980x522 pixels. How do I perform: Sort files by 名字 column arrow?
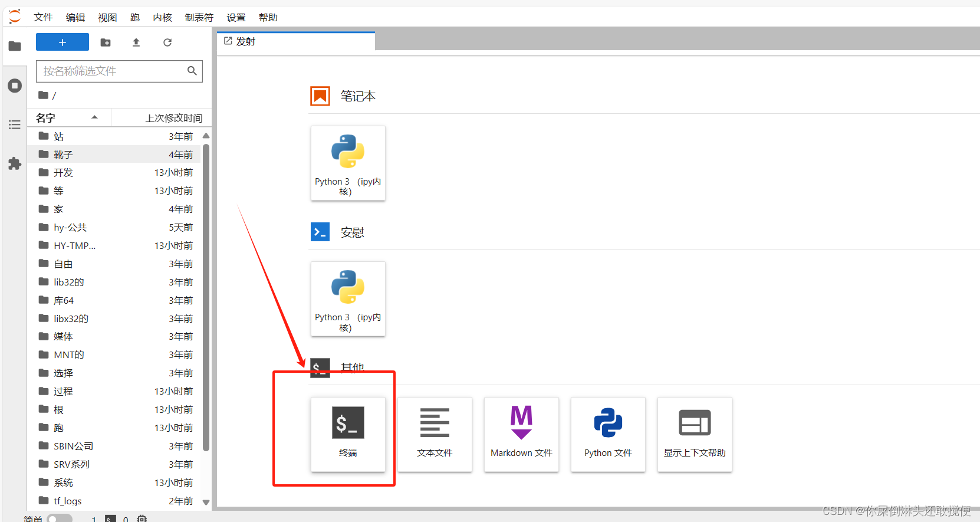tap(94, 117)
